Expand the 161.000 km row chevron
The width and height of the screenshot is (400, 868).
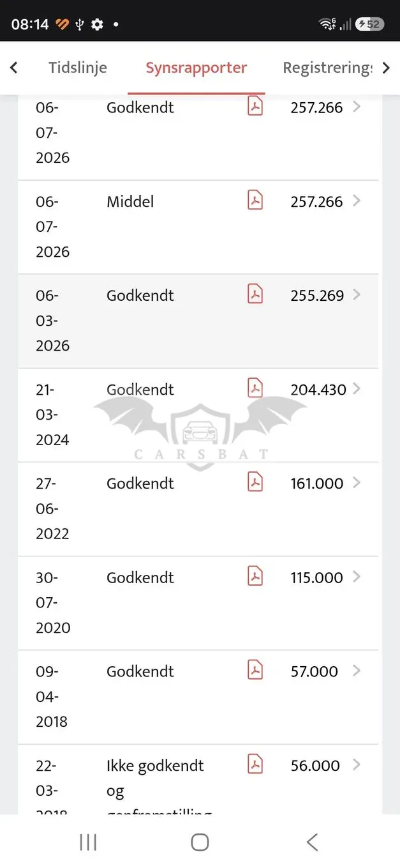pyautogui.click(x=357, y=482)
